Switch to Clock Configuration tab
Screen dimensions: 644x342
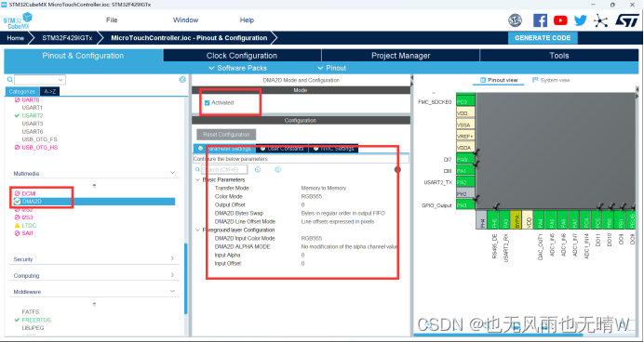(x=242, y=56)
